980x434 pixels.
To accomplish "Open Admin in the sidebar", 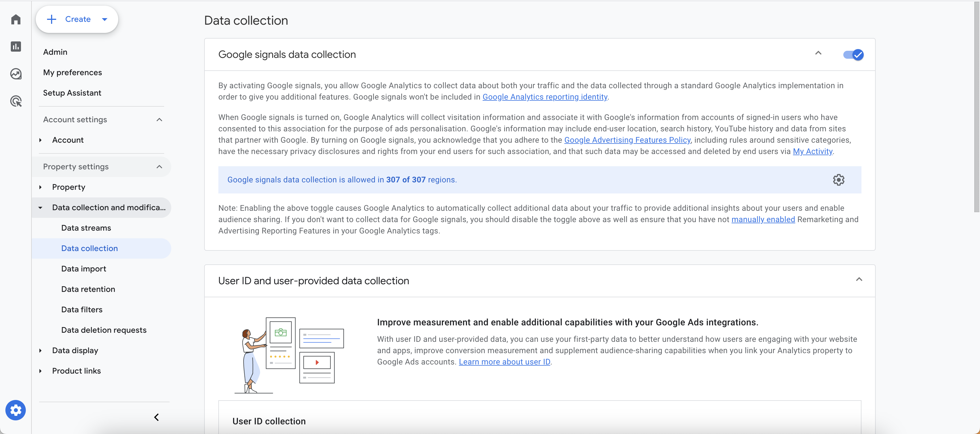I will tap(55, 52).
